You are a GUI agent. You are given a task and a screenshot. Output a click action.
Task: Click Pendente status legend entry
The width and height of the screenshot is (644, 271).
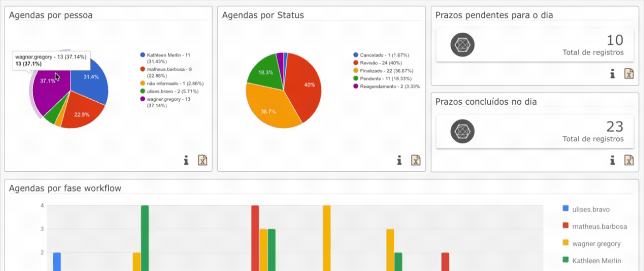[x=382, y=78]
